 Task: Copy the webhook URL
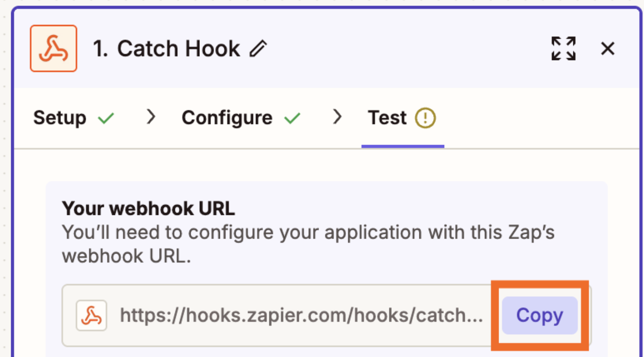point(539,315)
